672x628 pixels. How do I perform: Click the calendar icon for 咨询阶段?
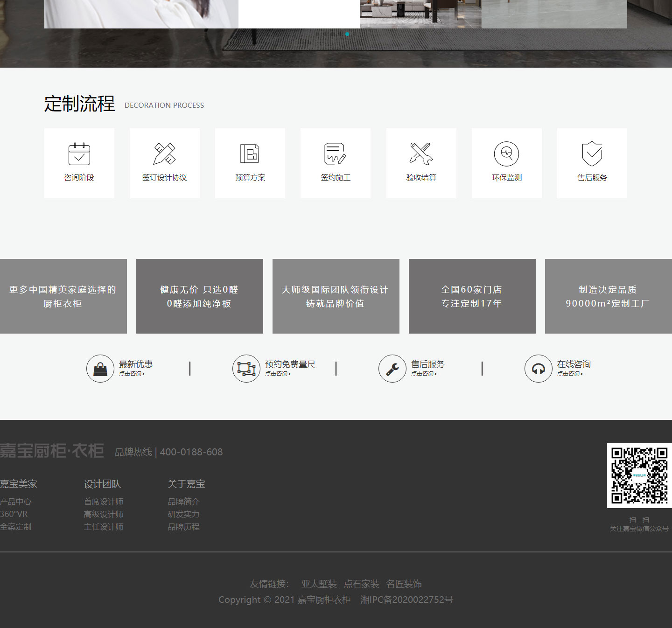79,154
